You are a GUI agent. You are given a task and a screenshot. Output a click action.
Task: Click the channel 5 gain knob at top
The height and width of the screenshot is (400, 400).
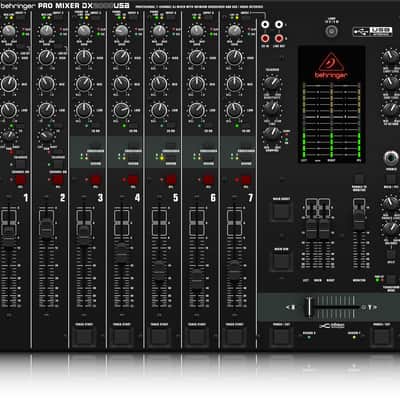pos(159,31)
